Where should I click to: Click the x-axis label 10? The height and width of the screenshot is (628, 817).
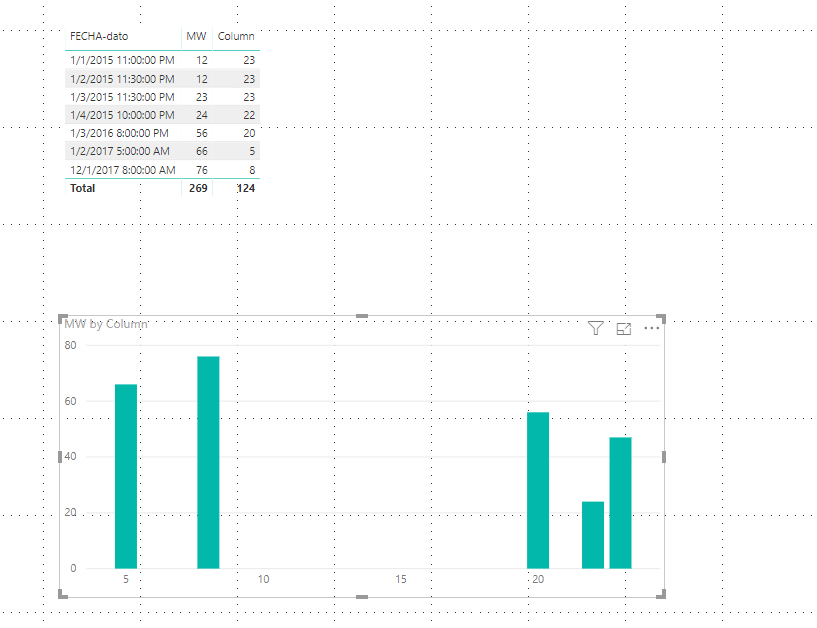(x=264, y=579)
